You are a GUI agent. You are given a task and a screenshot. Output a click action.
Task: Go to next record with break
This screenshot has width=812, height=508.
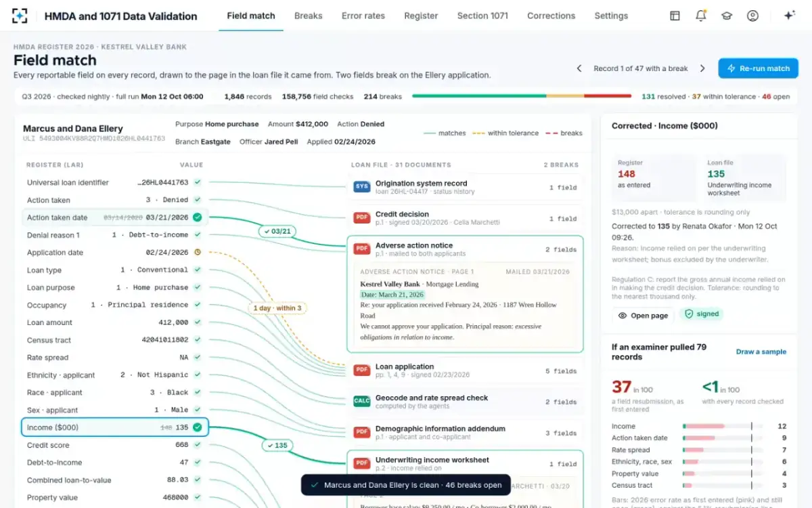pyautogui.click(x=702, y=68)
